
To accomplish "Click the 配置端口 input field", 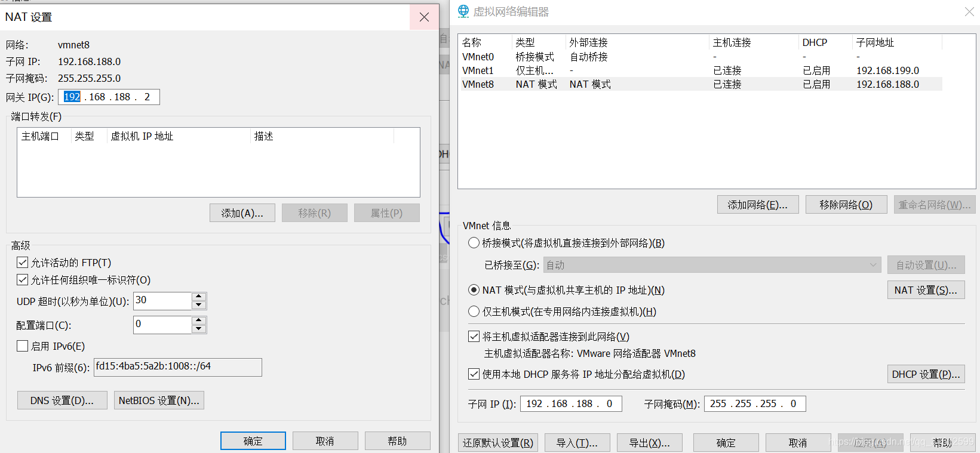I will point(162,325).
